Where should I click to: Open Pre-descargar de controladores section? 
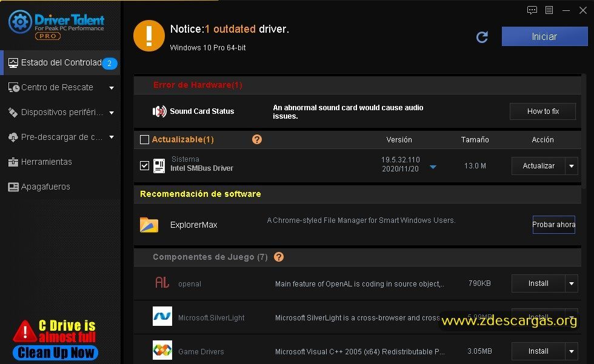(x=60, y=137)
